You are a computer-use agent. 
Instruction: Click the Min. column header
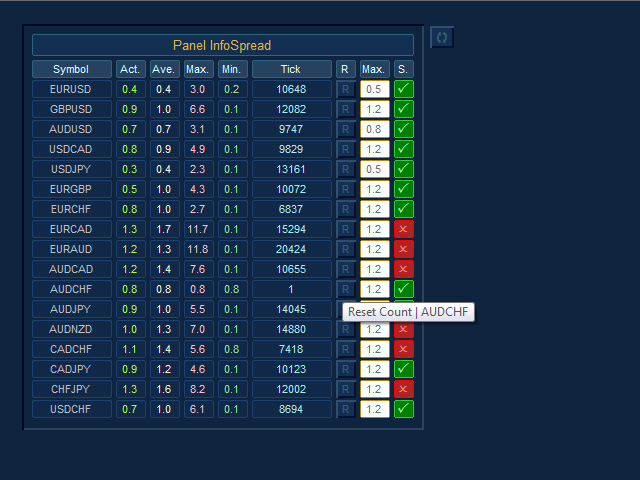(x=232, y=69)
